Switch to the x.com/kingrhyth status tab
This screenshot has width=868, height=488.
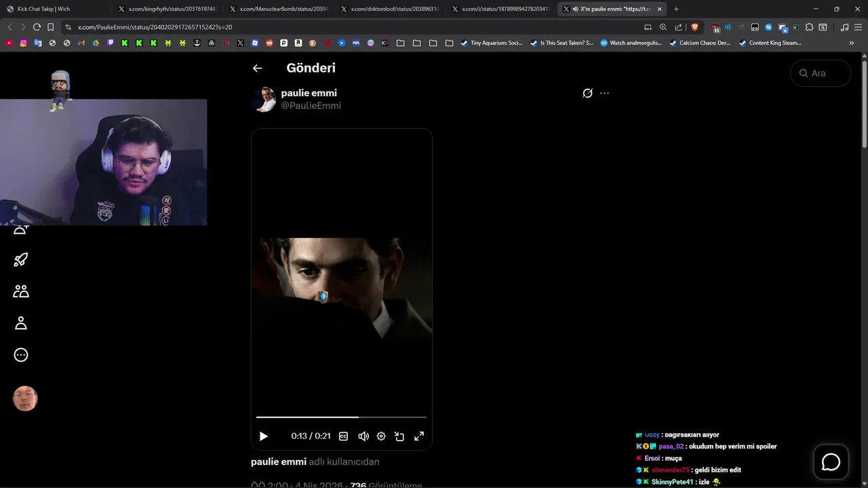167,9
